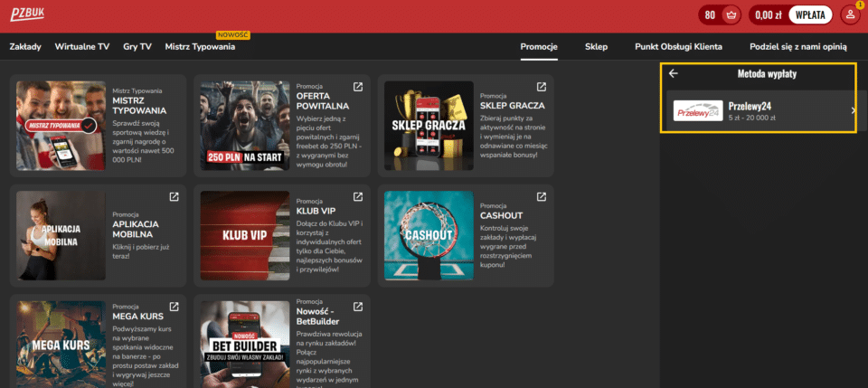Click the Metoda wypłaty panel heading
868x388 pixels.
(767, 73)
